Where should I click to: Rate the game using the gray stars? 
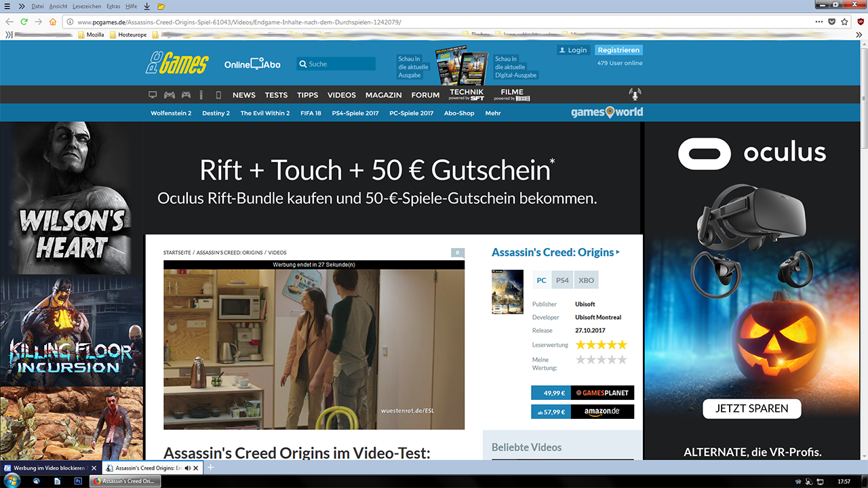(601, 360)
